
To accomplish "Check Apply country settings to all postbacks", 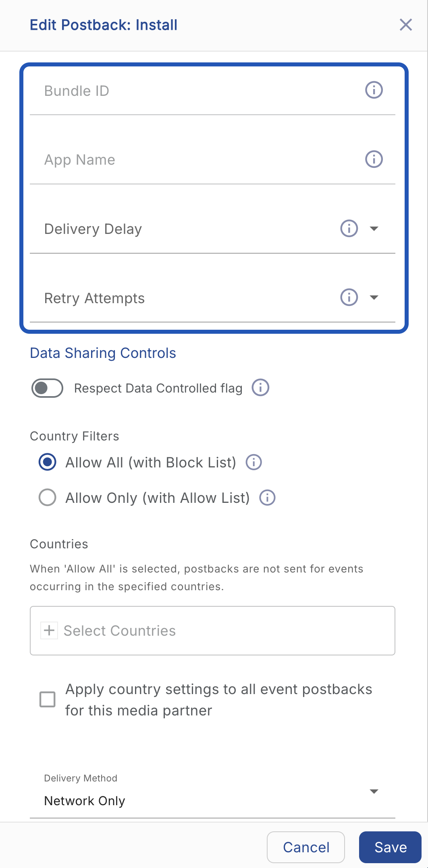I will [x=48, y=700].
